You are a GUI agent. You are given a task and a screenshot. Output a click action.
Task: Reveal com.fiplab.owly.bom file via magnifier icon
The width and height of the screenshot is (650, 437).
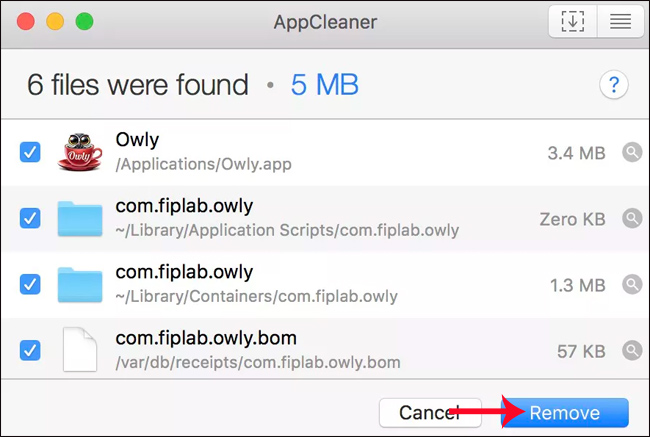[631, 351]
